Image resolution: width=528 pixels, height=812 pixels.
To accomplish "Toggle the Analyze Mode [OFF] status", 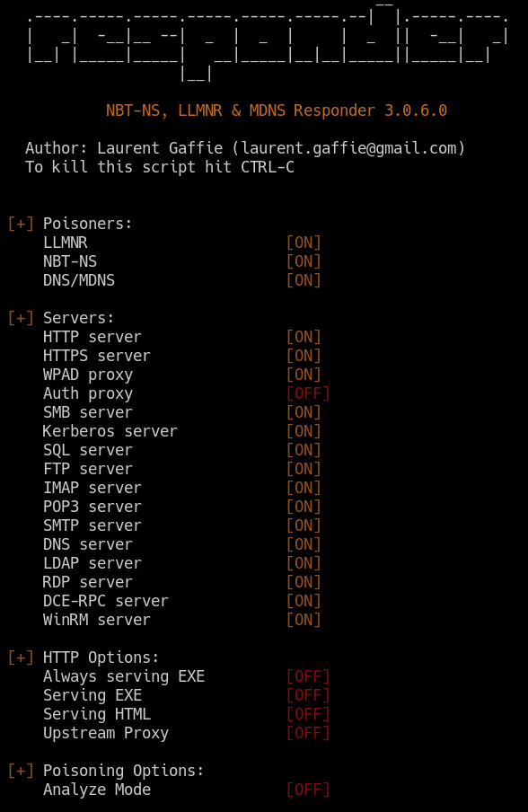I will point(308,790).
